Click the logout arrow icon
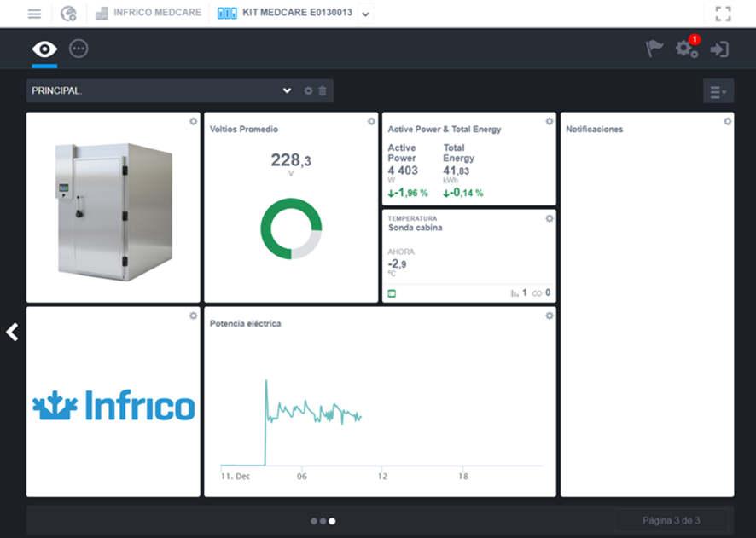Viewport: 756px width, 538px height. [x=719, y=49]
